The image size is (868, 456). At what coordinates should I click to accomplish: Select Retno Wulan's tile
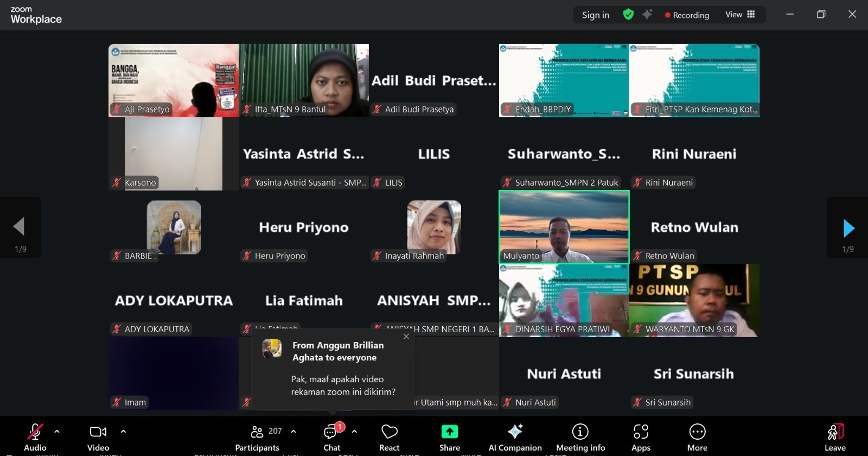click(694, 227)
